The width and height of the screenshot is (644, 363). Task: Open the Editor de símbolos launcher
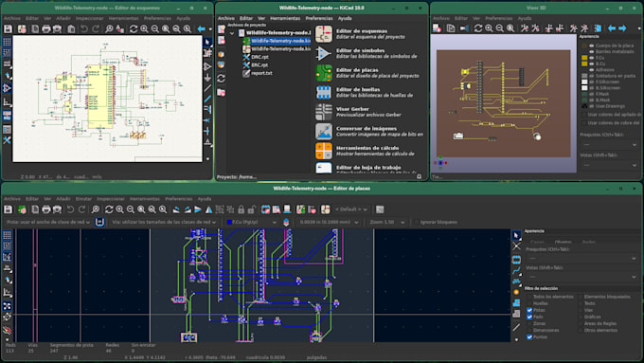tap(324, 53)
